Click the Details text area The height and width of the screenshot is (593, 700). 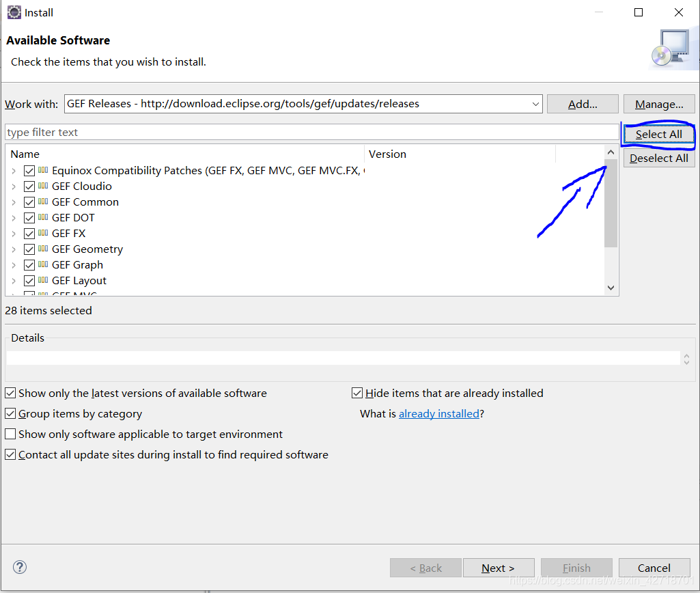tap(343, 358)
